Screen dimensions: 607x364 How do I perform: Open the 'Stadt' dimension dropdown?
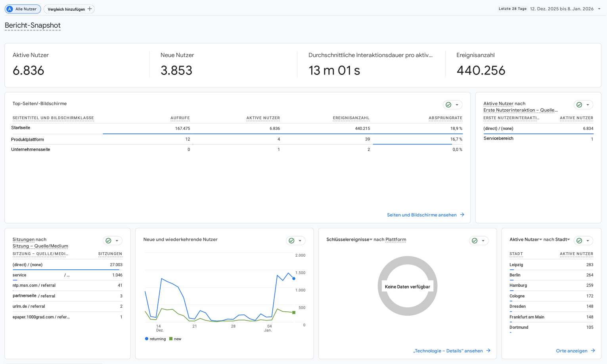(x=569, y=240)
